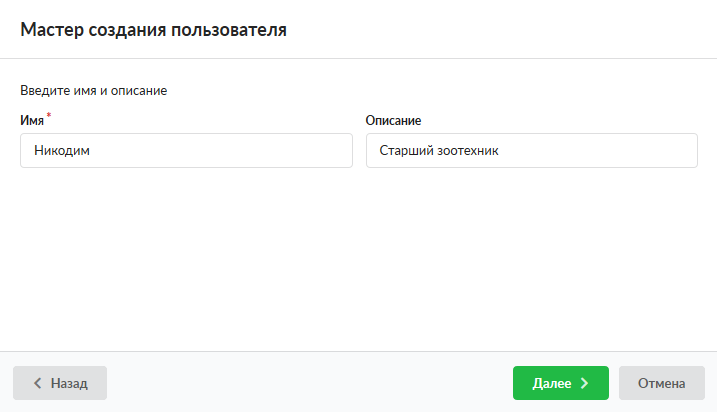Click the title Мастер создания пользователя

pos(153,30)
